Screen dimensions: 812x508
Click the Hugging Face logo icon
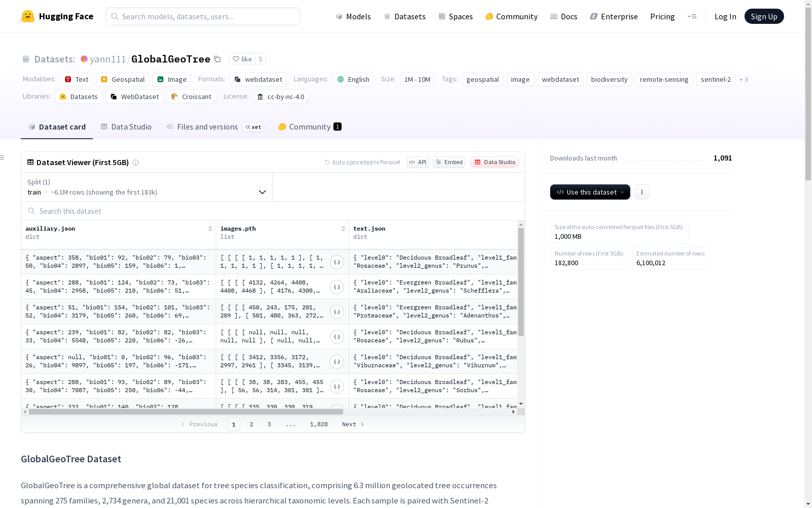28,16
